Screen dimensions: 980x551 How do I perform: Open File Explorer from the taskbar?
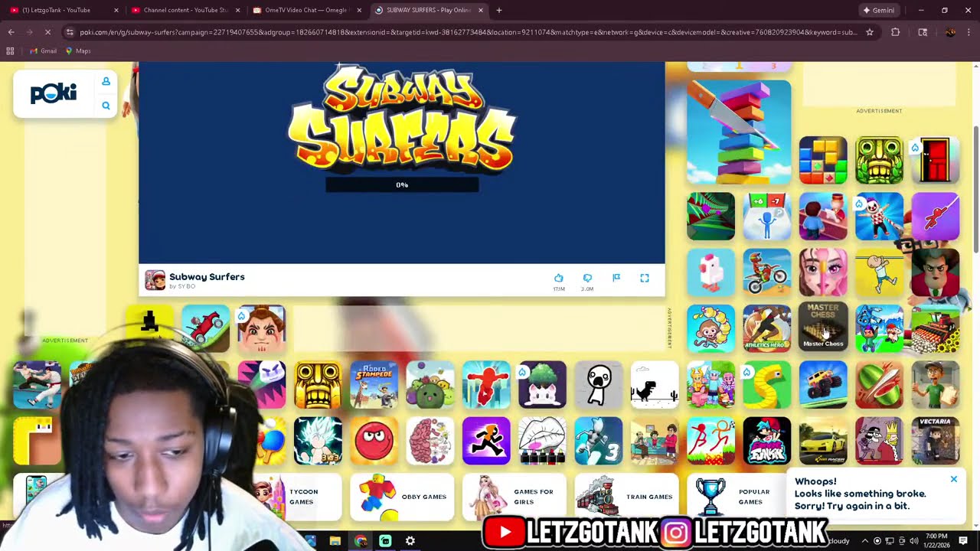(335, 541)
